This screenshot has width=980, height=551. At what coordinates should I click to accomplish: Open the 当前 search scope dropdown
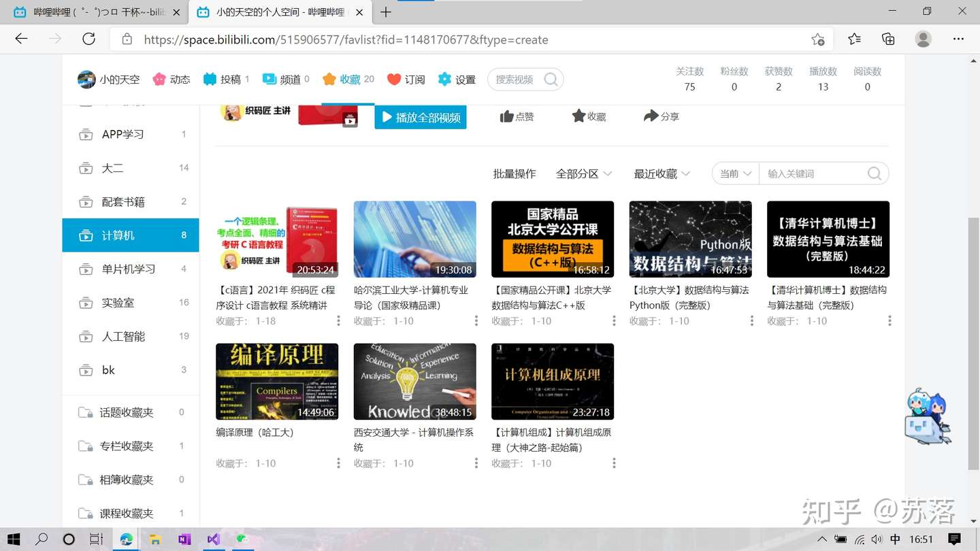pyautogui.click(x=736, y=173)
